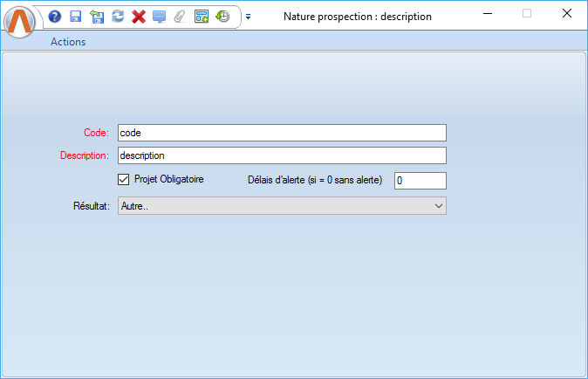The height and width of the screenshot is (379, 588).
Task: Open the Actions menu
Action: pos(68,42)
